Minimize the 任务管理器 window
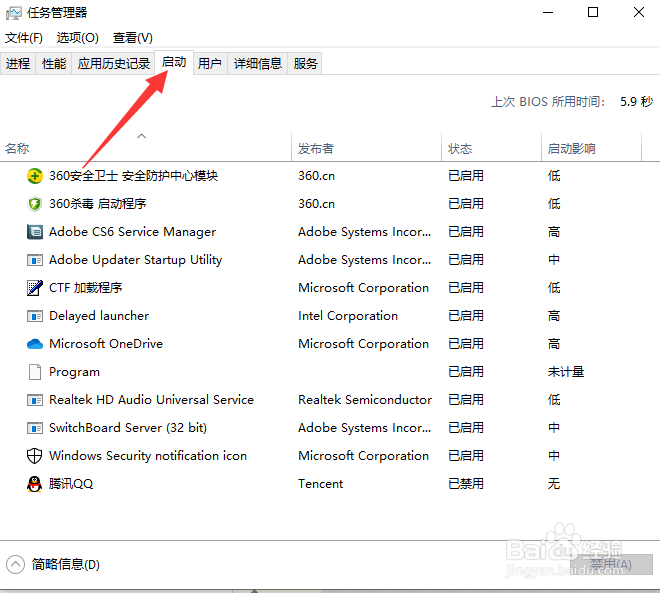 coord(548,13)
